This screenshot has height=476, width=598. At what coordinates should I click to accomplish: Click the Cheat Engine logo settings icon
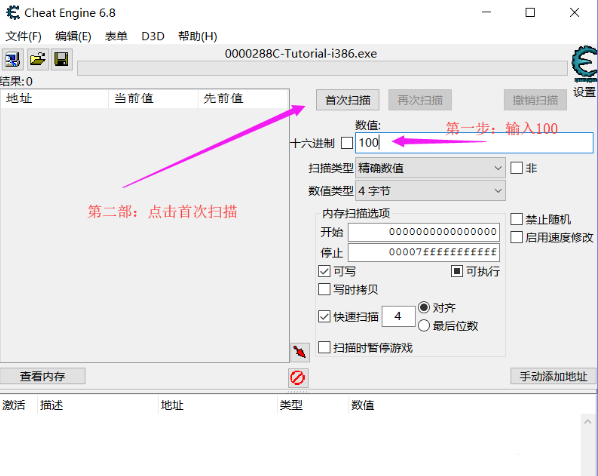coord(584,63)
